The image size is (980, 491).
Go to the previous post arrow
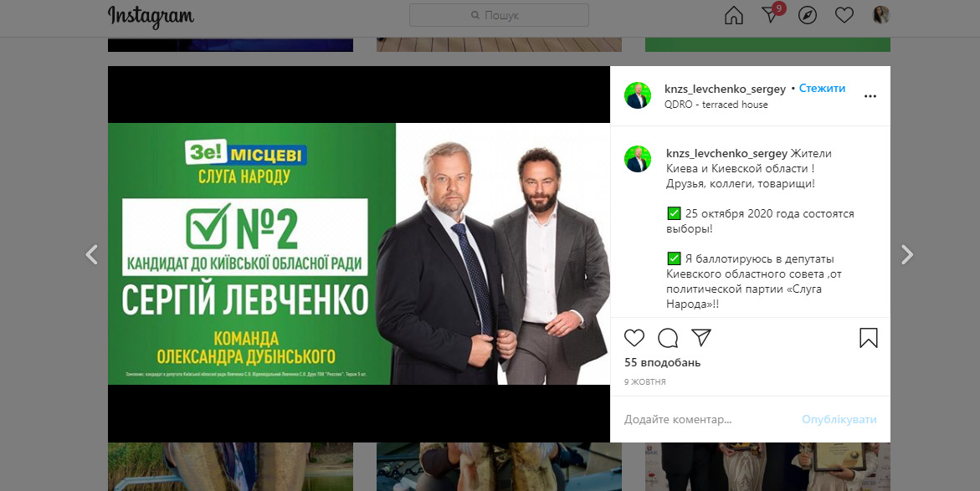(92, 254)
